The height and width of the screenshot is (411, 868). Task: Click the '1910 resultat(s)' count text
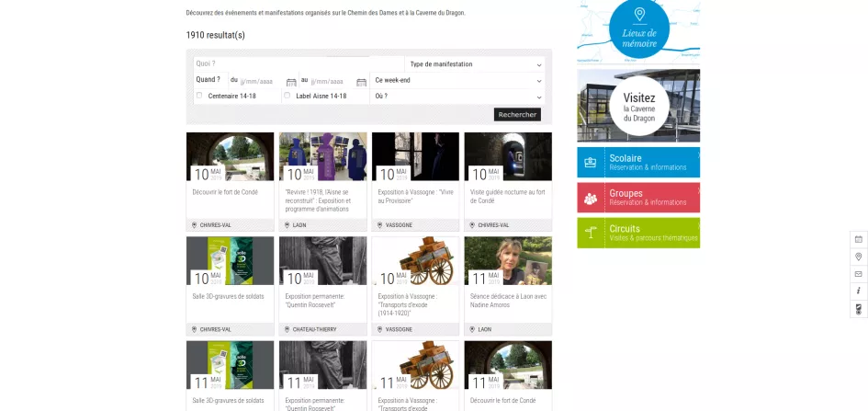(215, 36)
